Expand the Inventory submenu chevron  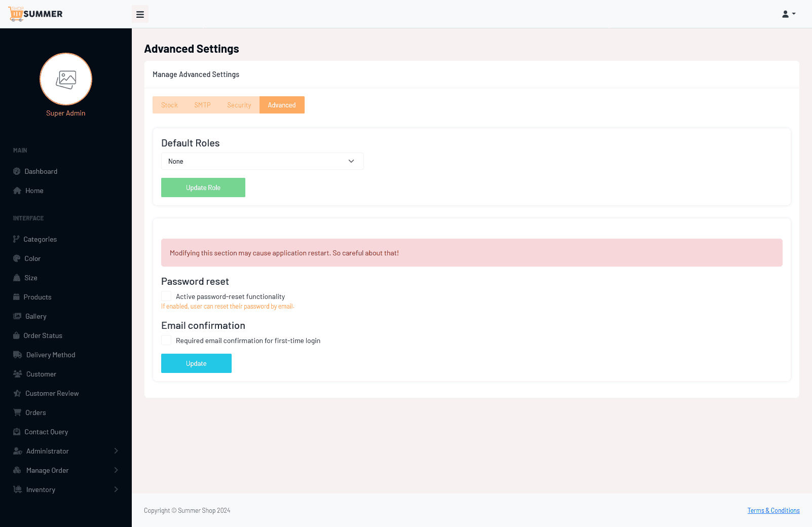coord(116,490)
